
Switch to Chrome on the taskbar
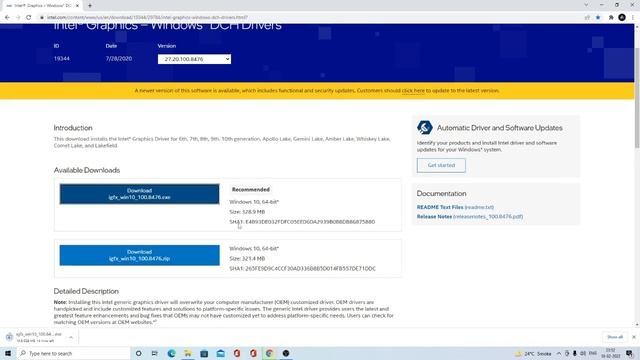(269, 353)
